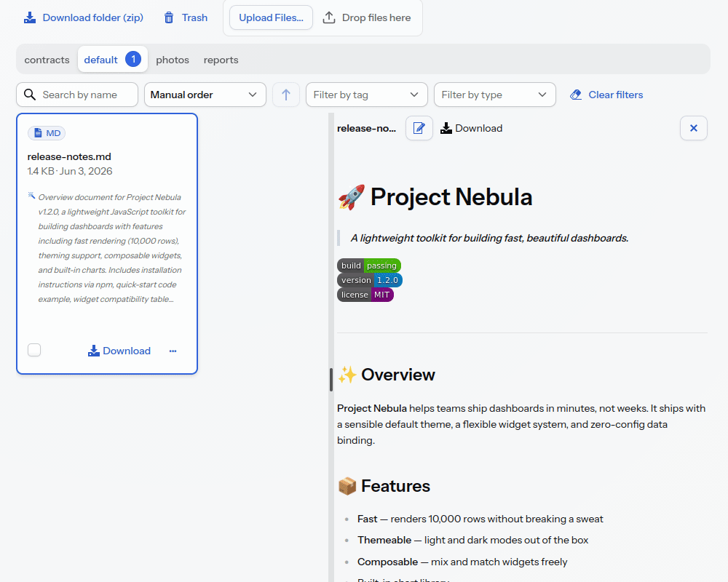This screenshot has height=582, width=728.
Task: Tick the release-notes.md card checkbox
Action: click(x=34, y=350)
